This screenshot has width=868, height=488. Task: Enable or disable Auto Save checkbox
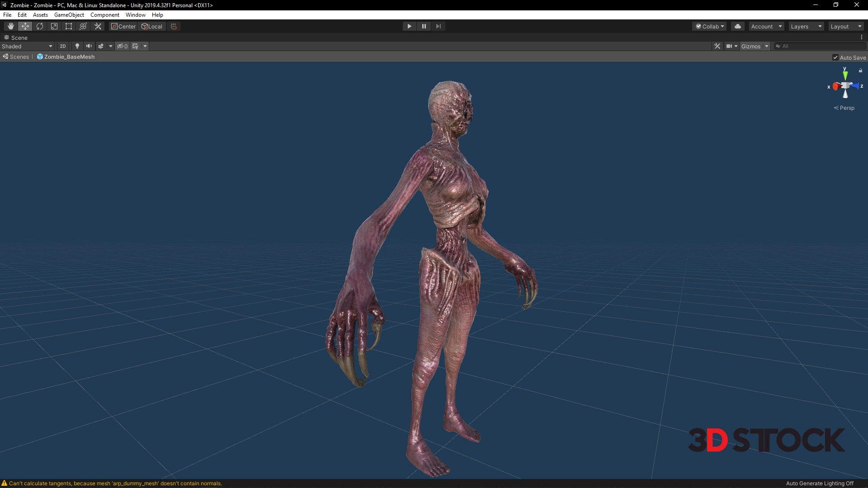point(835,57)
